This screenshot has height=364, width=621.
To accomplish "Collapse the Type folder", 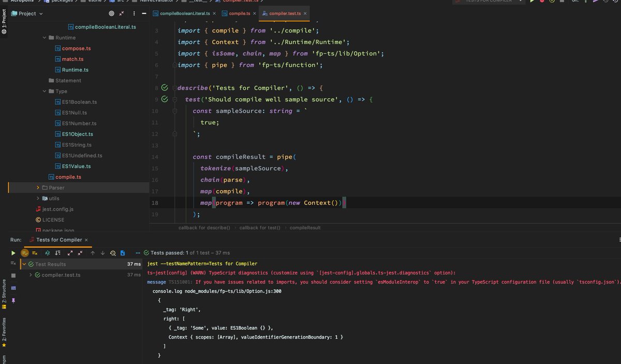I will pyautogui.click(x=45, y=92).
